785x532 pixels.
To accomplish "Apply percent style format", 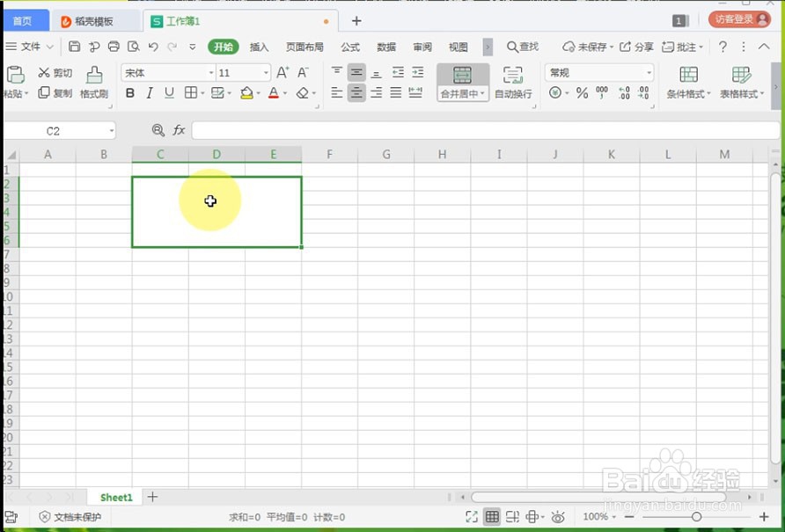I will [582, 93].
